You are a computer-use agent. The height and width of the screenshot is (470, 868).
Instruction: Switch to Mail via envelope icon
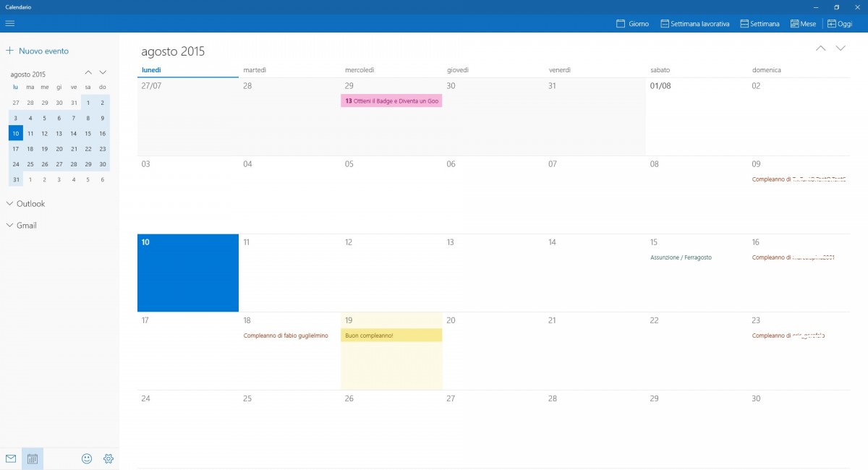click(x=11, y=458)
